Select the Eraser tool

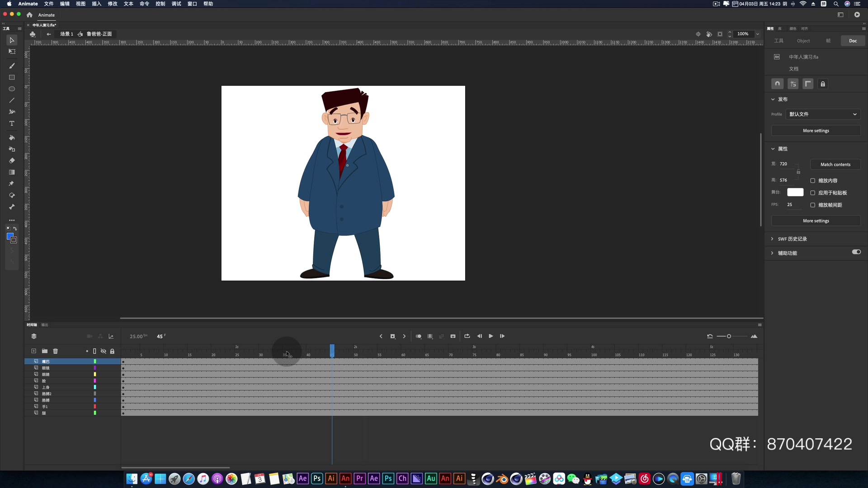pos(12,161)
